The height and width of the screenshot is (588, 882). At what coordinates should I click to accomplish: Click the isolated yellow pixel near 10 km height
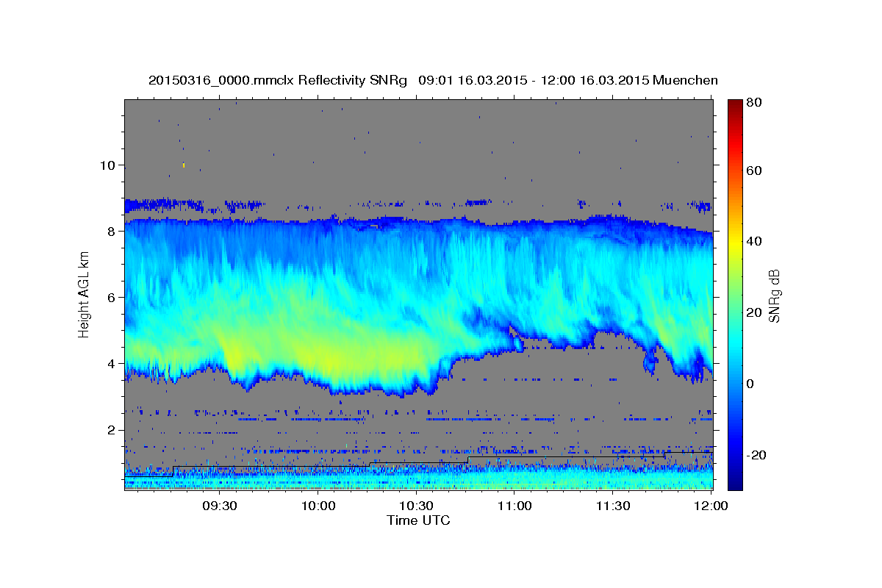pyautogui.click(x=183, y=165)
